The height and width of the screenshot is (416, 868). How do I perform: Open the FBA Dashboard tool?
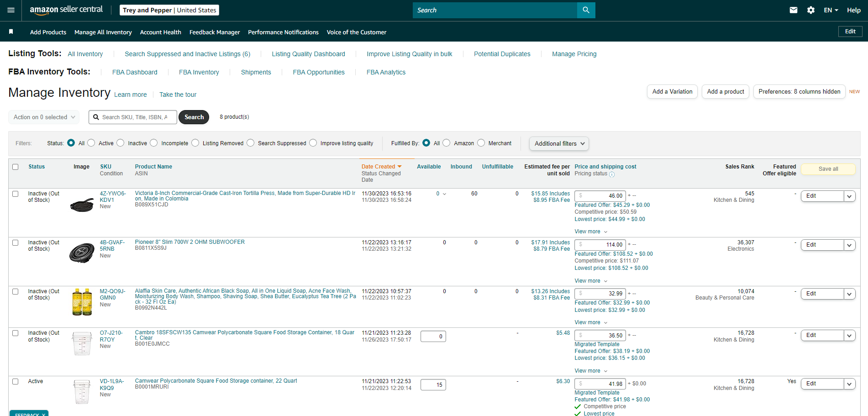point(135,72)
